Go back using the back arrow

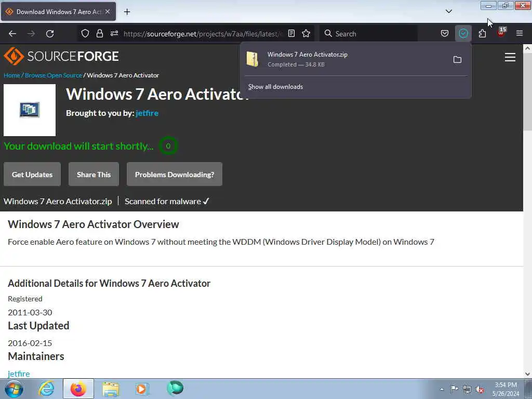point(12,34)
